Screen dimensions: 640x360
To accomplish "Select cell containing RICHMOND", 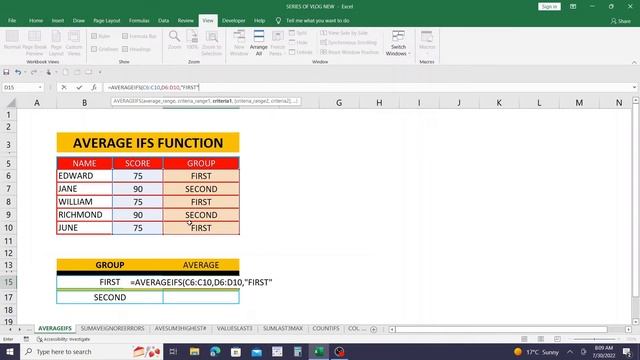I will point(84,215).
